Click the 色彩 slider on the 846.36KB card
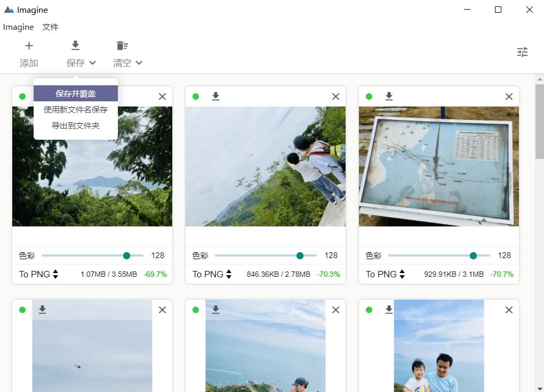 click(266, 255)
